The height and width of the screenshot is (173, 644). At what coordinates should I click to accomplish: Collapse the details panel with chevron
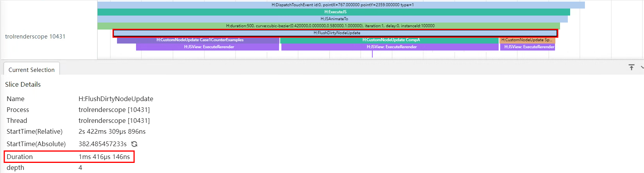642,68
